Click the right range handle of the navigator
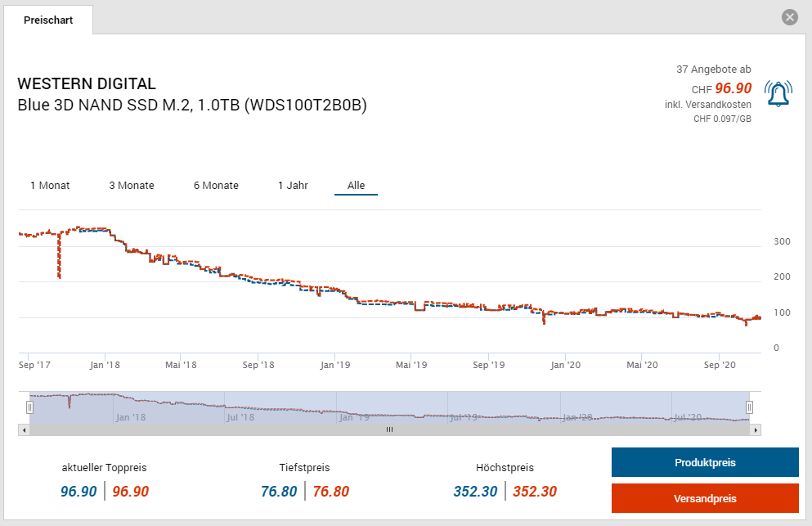Screen dimensions: 812x526 748,407
